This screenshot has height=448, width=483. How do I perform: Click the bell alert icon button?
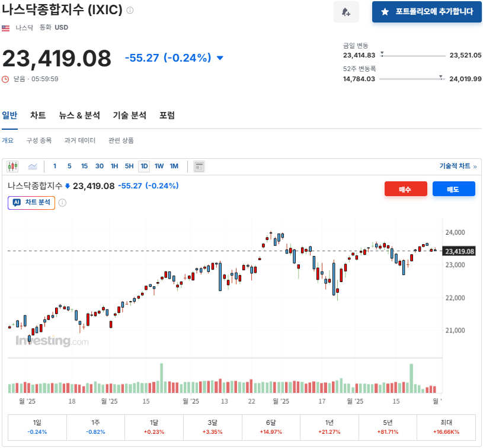(346, 12)
